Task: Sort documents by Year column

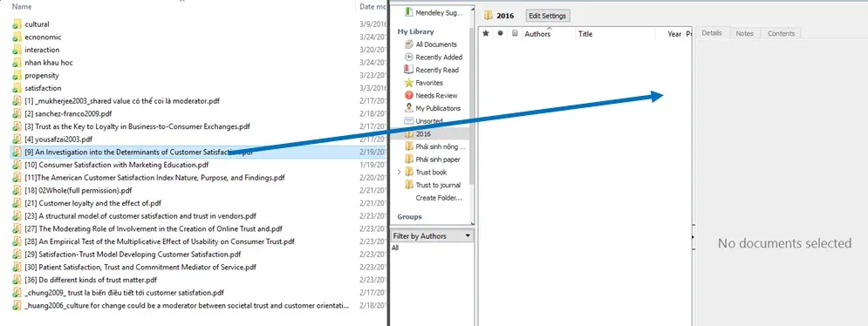Action: click(674, 34)
